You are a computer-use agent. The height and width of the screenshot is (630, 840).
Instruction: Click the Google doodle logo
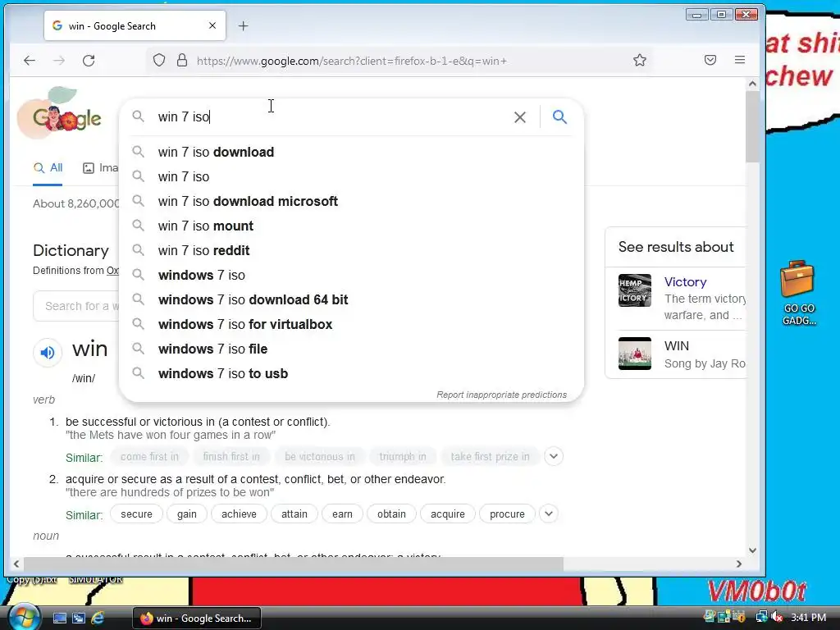(x=59, y=113)
